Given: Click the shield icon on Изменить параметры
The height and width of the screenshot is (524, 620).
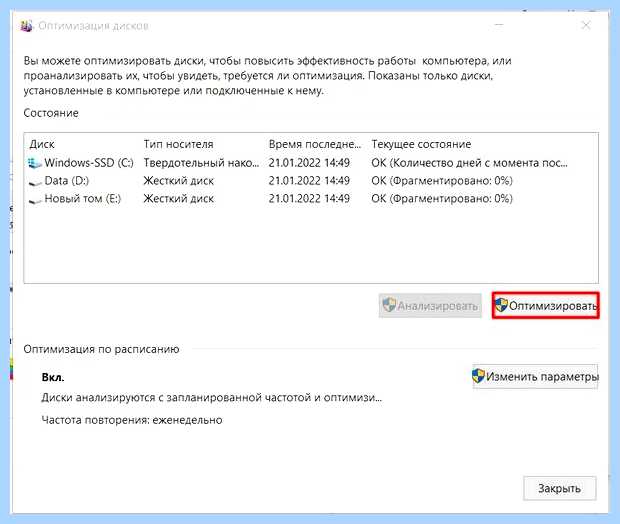Looking at the screenshot, I should click(478, 376).
